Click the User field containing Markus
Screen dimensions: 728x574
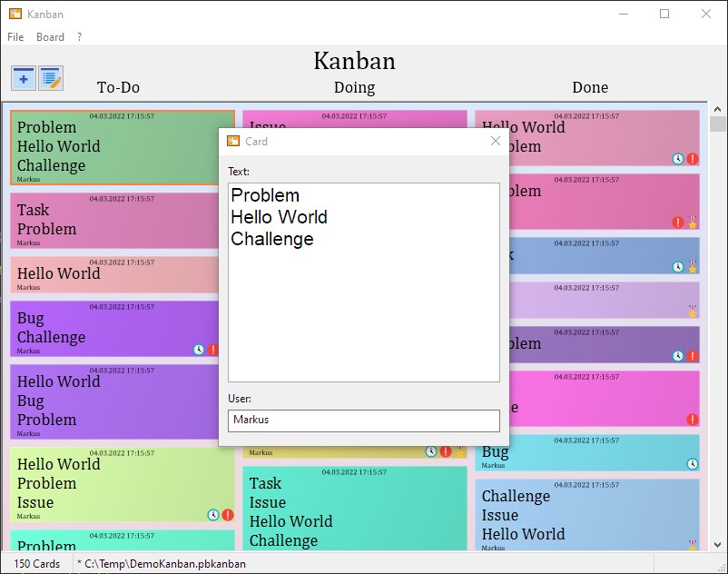pyautogui.click(x=364, y=421)
